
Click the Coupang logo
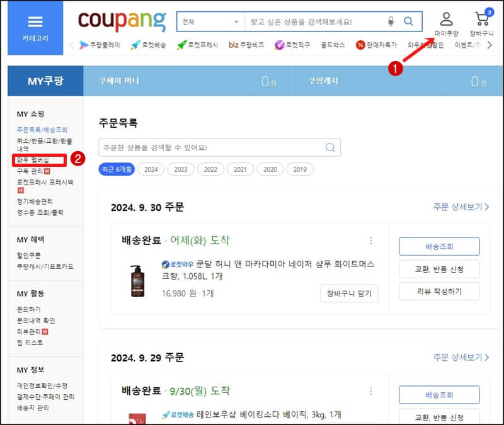pyautogui.click(x=122, y=21)
